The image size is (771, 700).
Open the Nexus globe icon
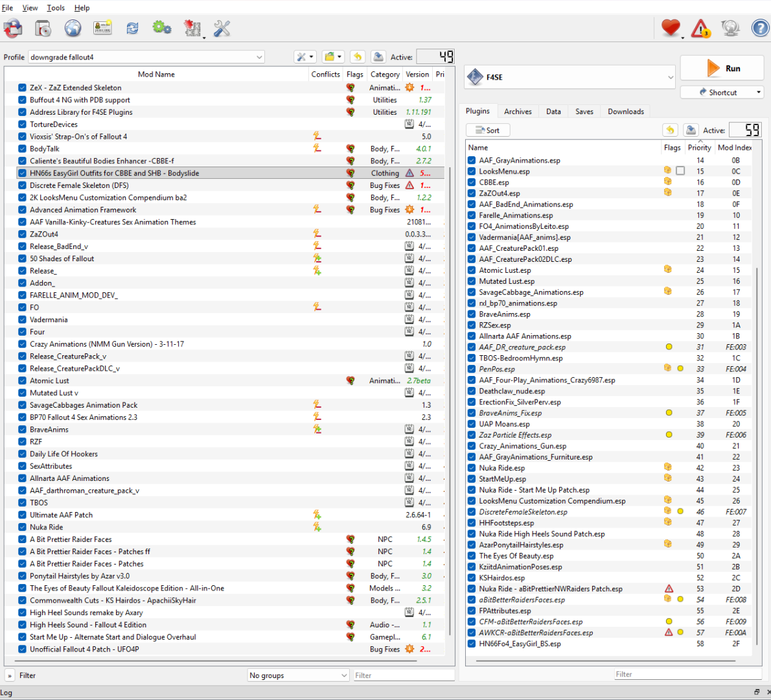point(73,29)
